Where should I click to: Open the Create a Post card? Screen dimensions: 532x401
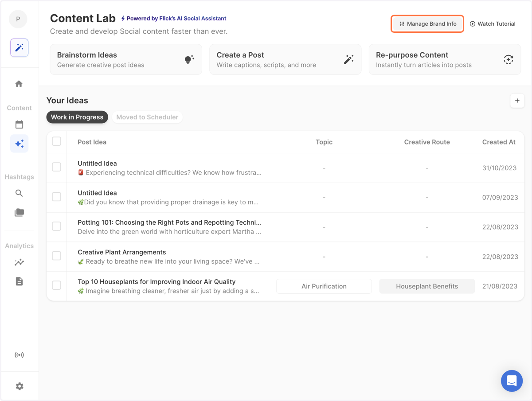click(285, 59)
